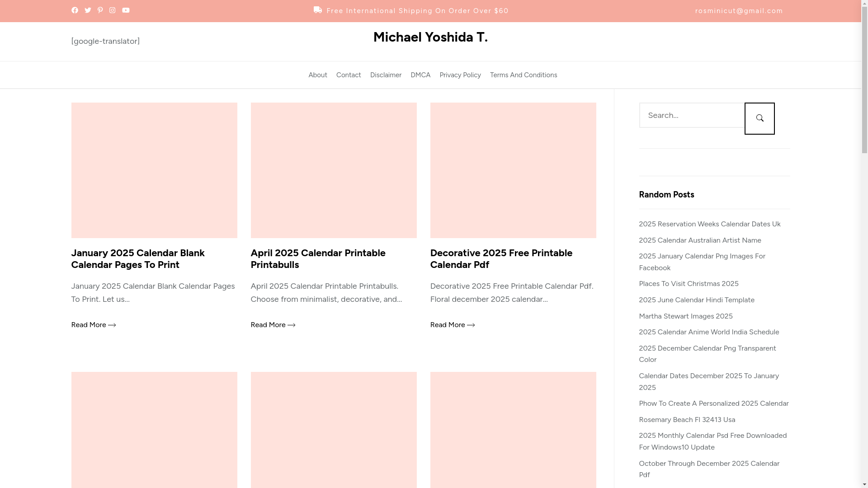Open 2025 Monthly Calendar Psd Free Downloaded link

[x=713, y=441]
